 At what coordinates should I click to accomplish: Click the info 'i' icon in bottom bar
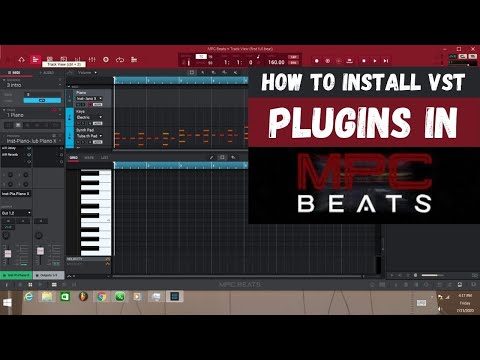click(6, 285)
